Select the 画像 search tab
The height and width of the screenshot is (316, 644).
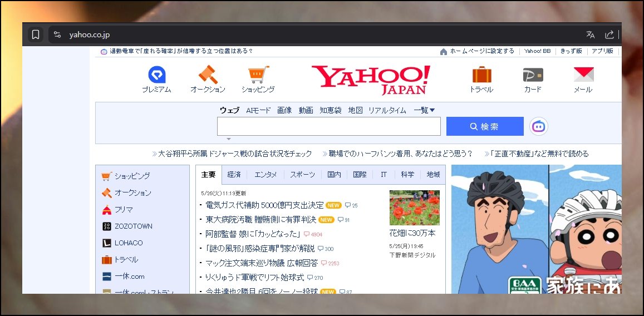[284, 110]
